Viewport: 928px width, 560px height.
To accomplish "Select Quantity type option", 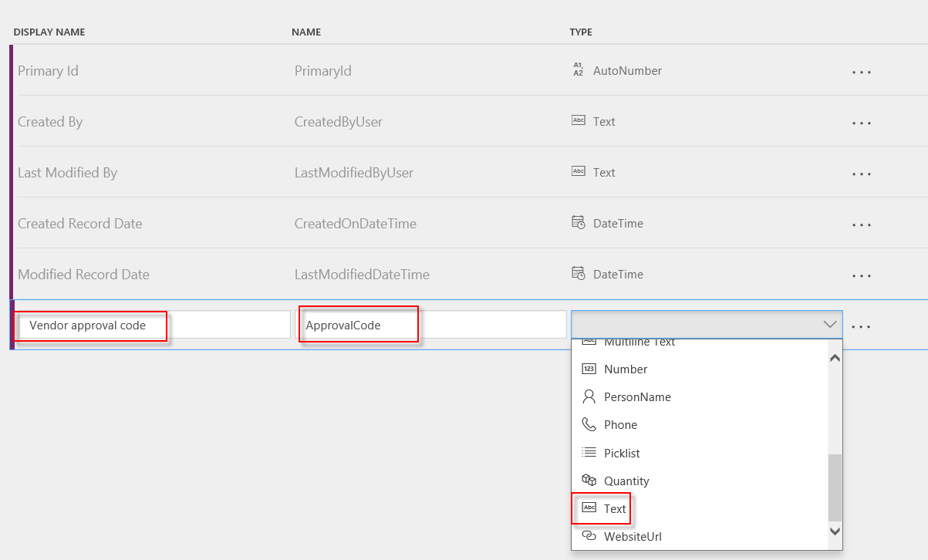I will (626, 481).
